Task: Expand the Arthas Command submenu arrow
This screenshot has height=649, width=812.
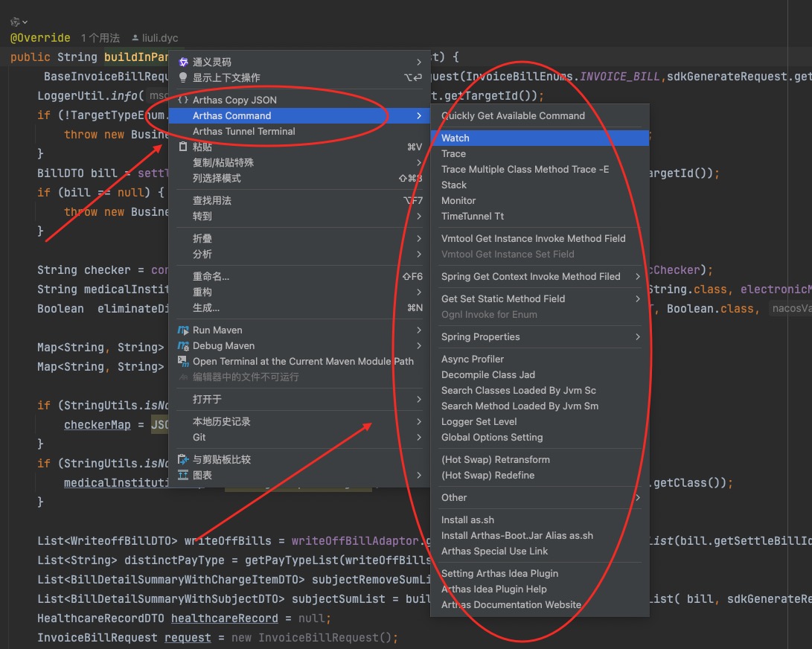Action: (x=419, y=115)
